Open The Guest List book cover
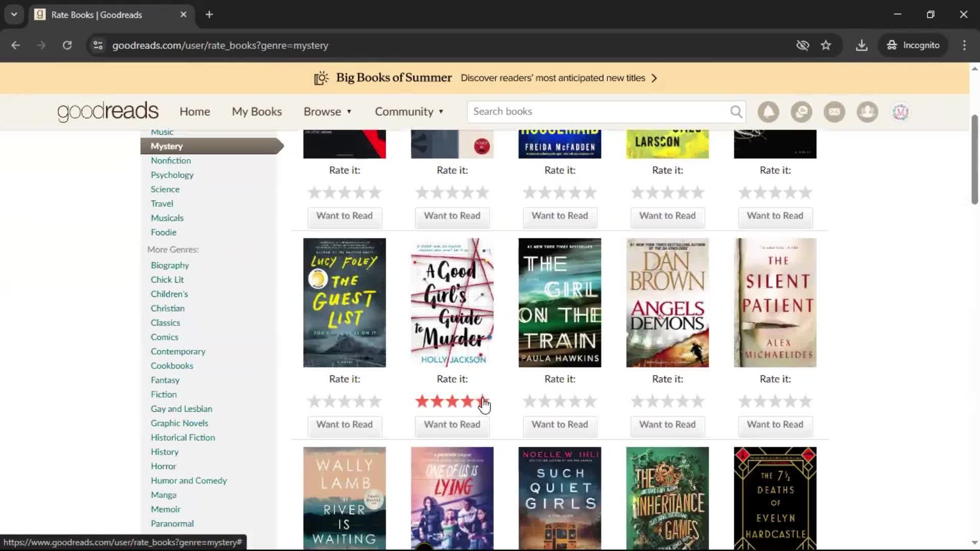 345,303
